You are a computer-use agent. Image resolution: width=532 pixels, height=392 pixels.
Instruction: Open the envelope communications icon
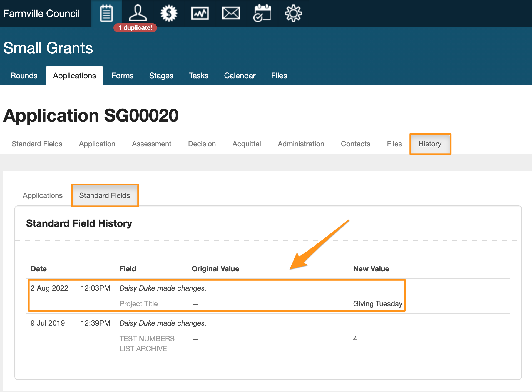231,13
